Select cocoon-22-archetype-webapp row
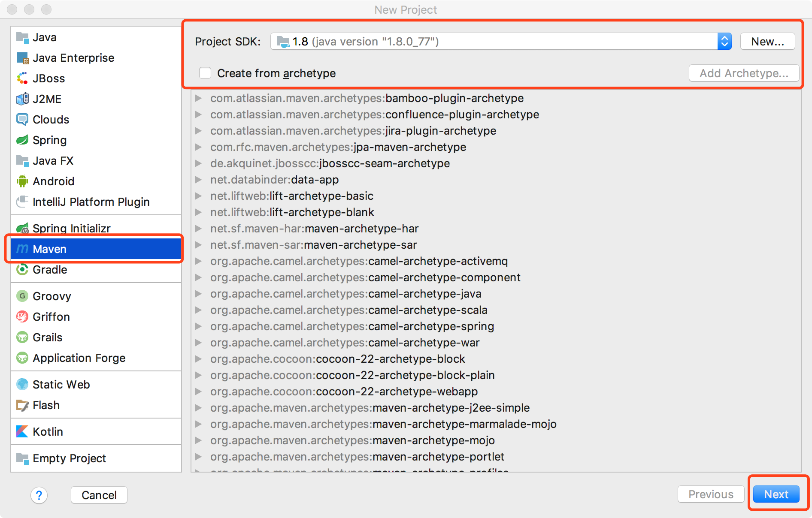 click(496, 392)
